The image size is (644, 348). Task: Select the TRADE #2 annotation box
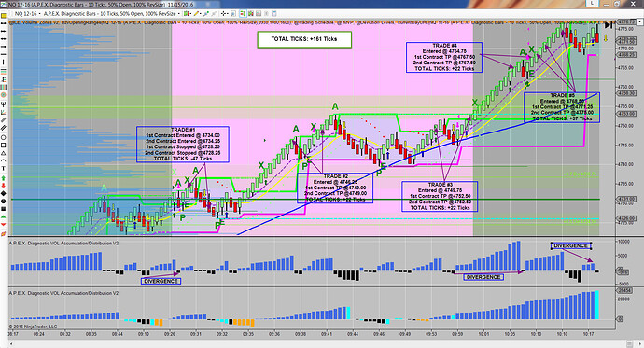335,188
